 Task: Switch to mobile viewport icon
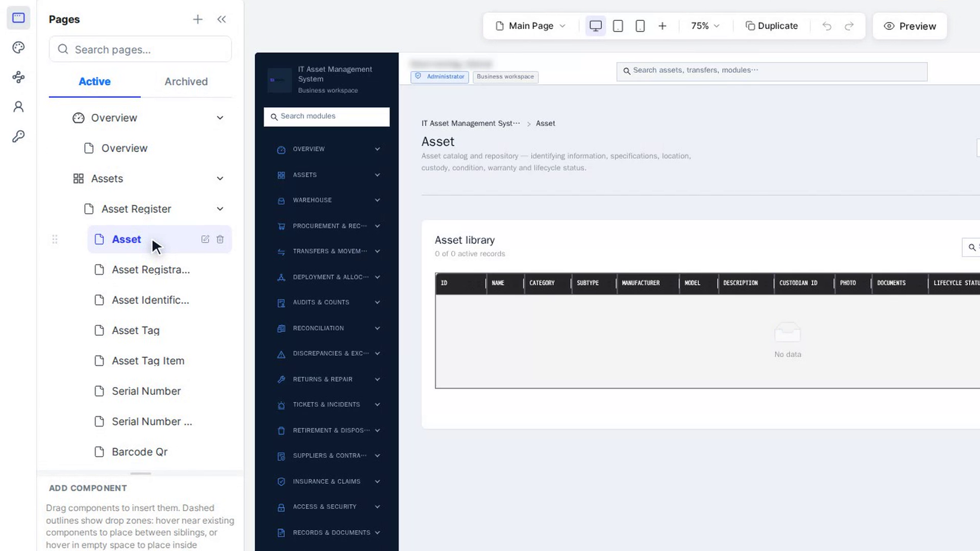pos(640,26)
